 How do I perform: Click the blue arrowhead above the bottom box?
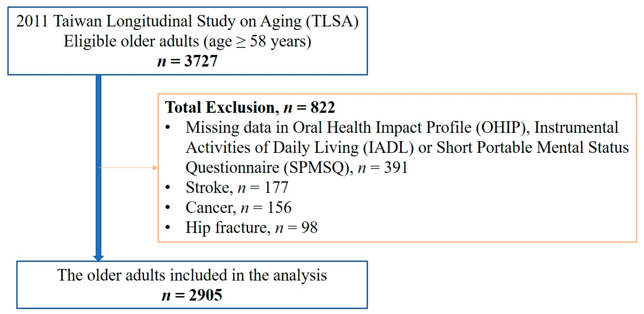tap(98, 258)
